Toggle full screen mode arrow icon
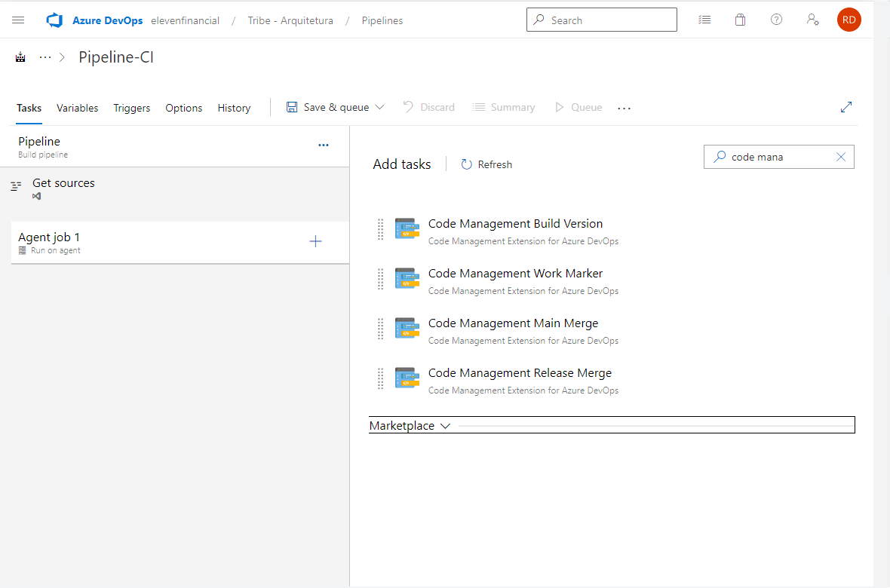This screenshot has width=890, height=588. point(846,107)
